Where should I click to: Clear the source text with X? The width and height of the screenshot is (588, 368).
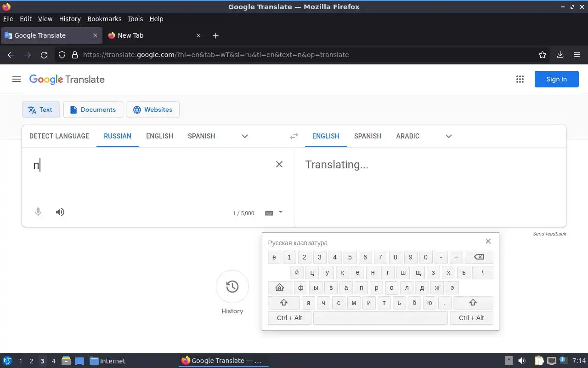pyautogui.click(x=279, y=164)
